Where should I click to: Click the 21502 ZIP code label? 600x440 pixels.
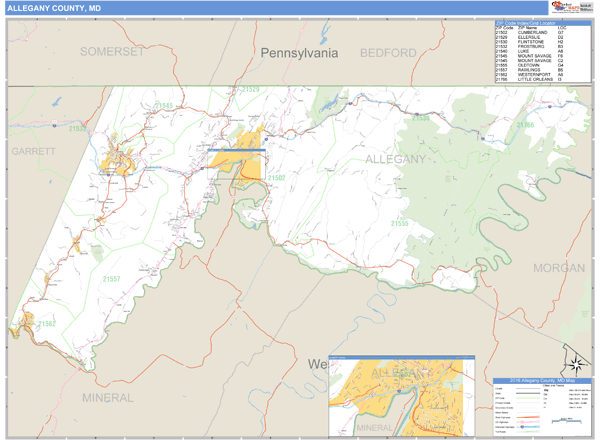coord(278,177)
